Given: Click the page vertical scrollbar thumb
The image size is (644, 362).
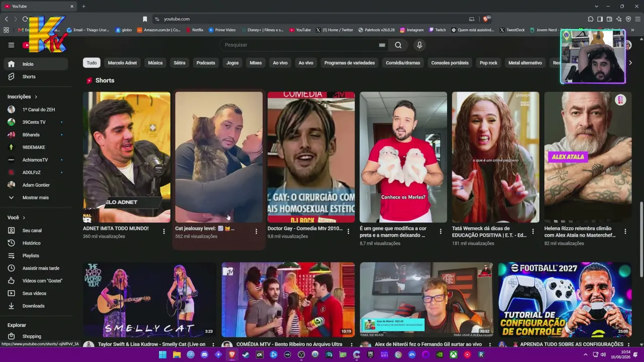Looking at the screenshot, I should 640,239.
